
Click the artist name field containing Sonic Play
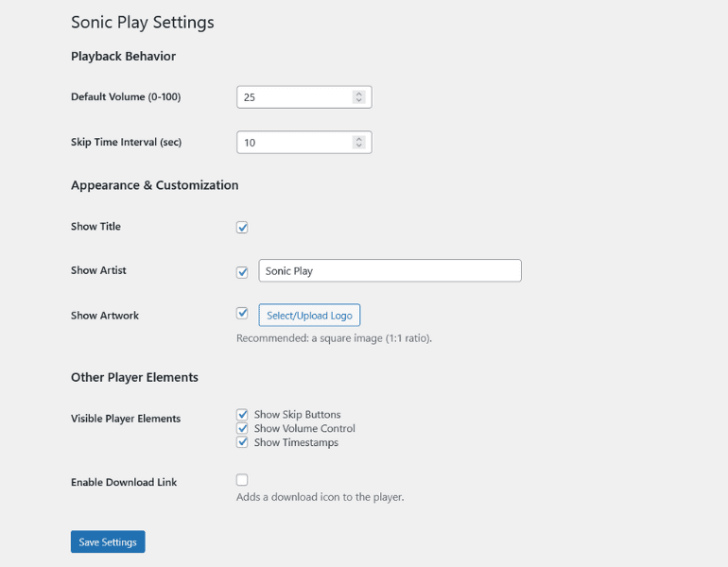tap(390, 271)
